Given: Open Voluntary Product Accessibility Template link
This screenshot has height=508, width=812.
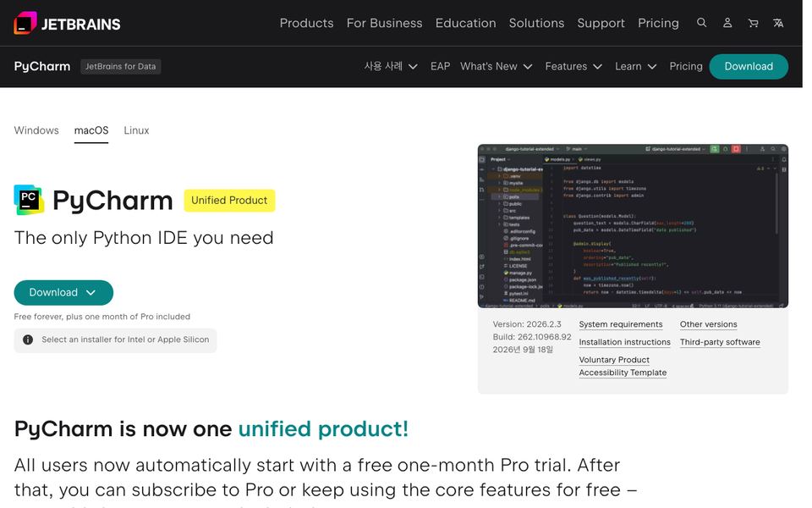Looking at the screenshot, I should point(623,366).
